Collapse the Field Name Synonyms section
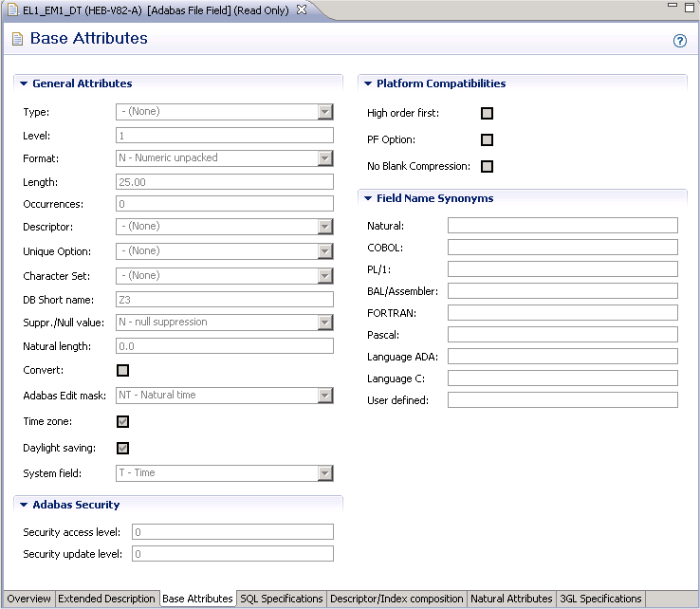Screen dimensions: 700x609 368,198
